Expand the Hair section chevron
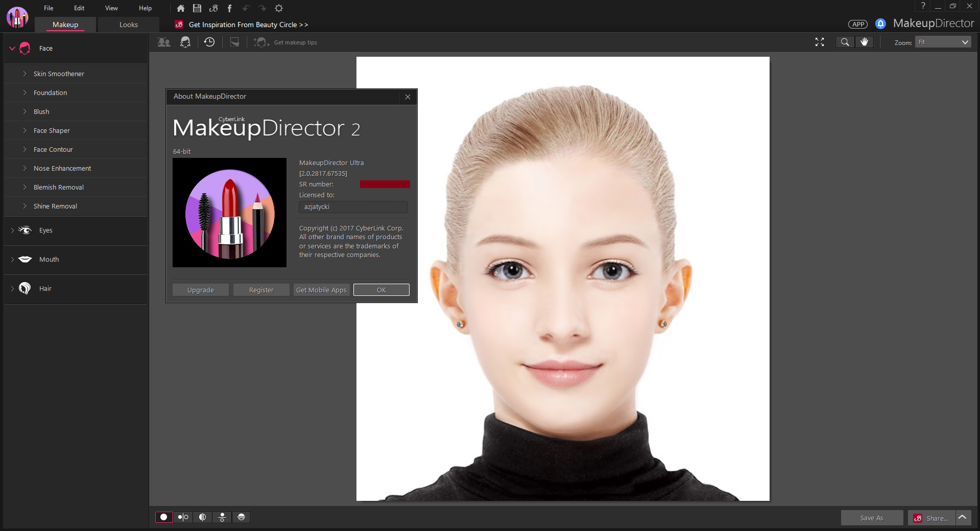Viewport: 980px width, 531px height. 12,289
